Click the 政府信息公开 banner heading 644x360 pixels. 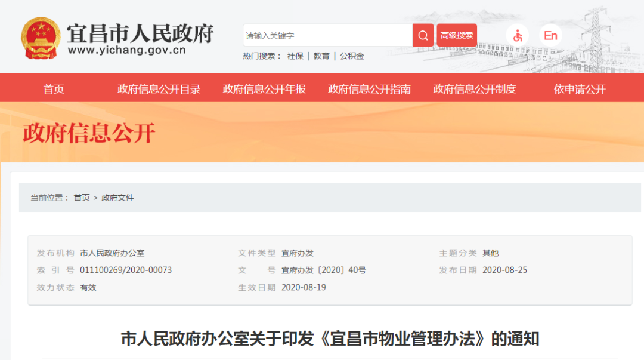click(x=89, y=133)
